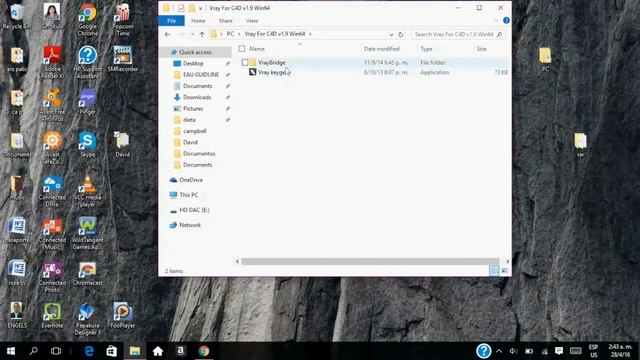Toggle the select-all checkbox in the header
The width and height of the screenshot is (640, 360).
[242, 49]
